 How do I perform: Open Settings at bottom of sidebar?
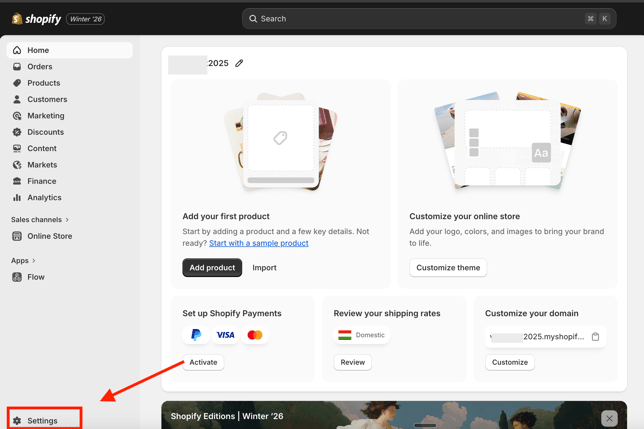point(42,420)
